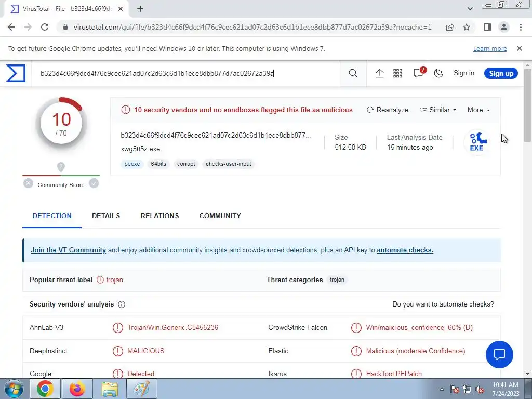Reload the page
The height and width of the screenshot is (399, 532).
pyautogui.click(x=45, y=27)
